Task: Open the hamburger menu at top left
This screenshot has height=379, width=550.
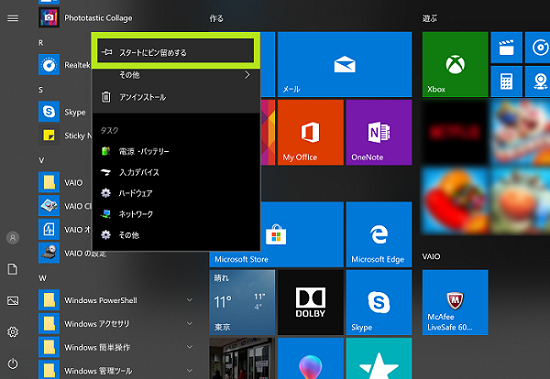Action: point(13,18)
